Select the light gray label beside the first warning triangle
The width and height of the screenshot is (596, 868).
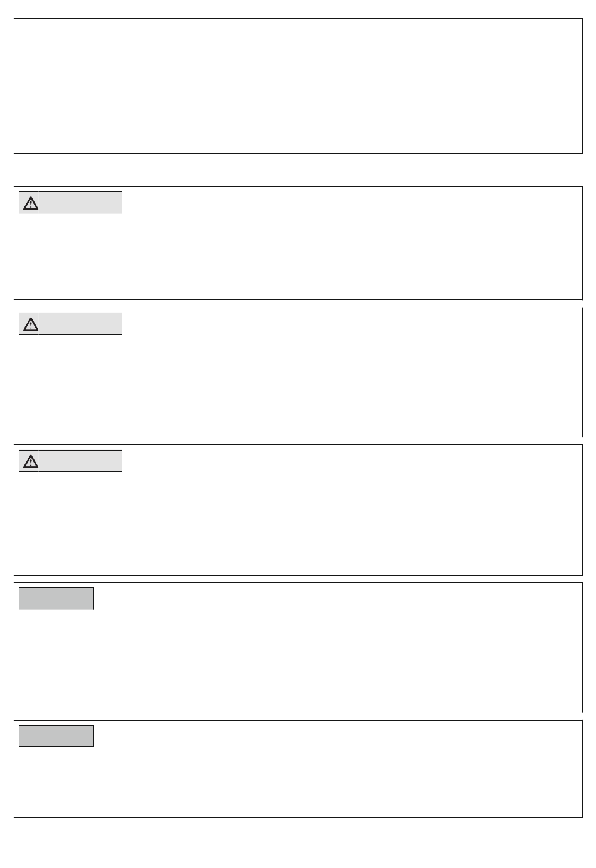(x=80, y=203)
